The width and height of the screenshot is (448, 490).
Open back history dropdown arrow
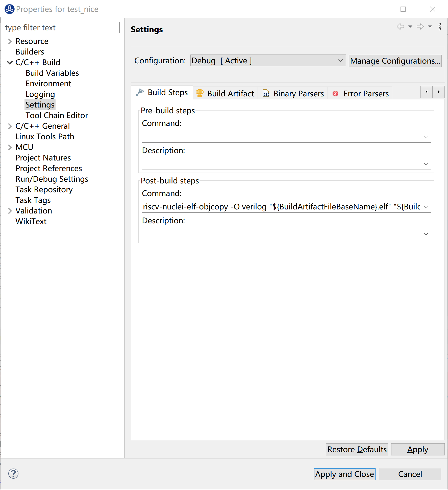[410, 27]
